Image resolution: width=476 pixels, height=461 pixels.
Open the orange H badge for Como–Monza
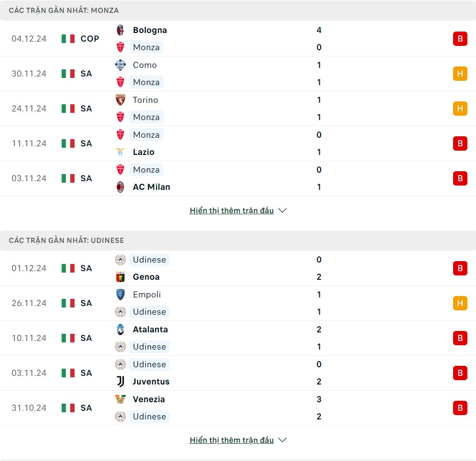click(x=460, y=74)
